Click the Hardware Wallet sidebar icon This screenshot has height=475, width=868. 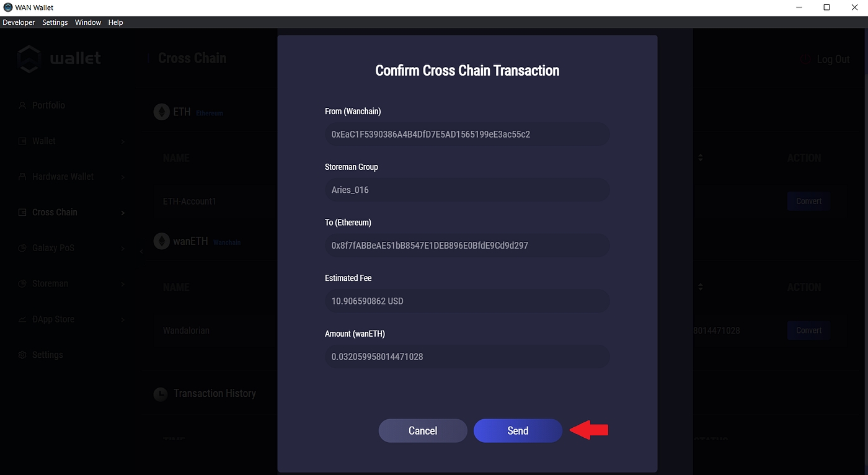(22, 177)
